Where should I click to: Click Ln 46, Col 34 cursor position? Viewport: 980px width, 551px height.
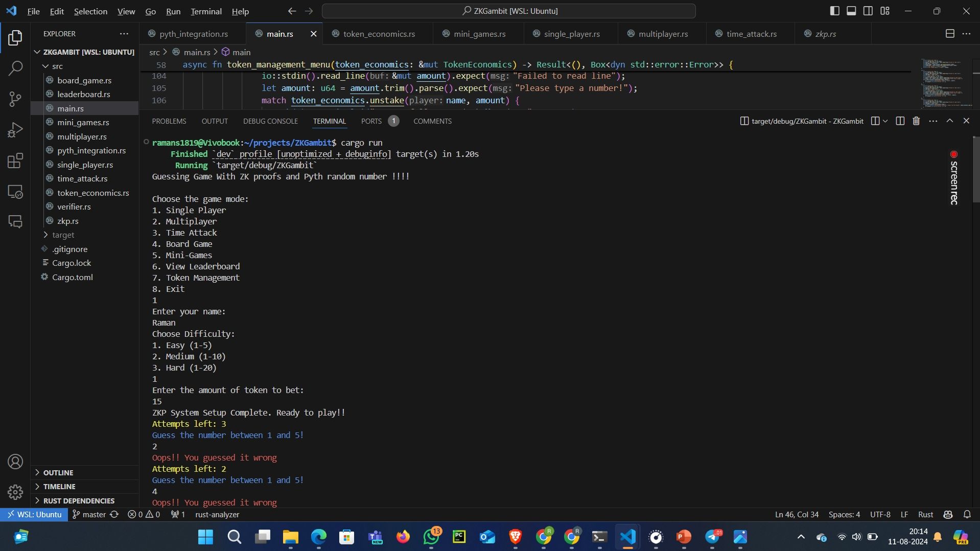[x=797, y=515]
